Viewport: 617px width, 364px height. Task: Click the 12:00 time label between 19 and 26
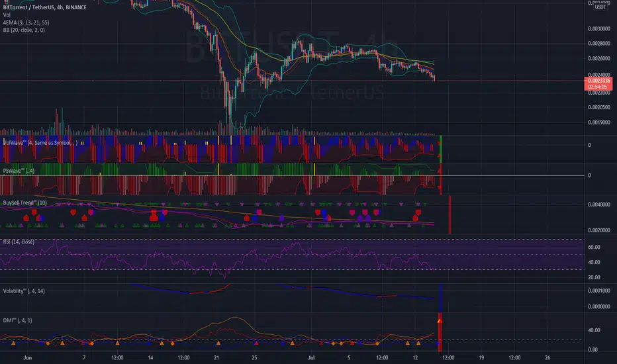(514, 357)
